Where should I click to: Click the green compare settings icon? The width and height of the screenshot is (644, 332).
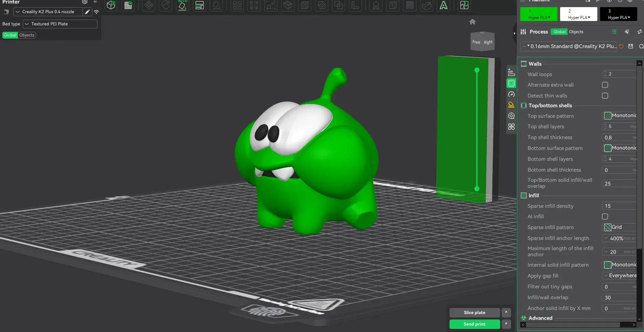click(614, 32)
